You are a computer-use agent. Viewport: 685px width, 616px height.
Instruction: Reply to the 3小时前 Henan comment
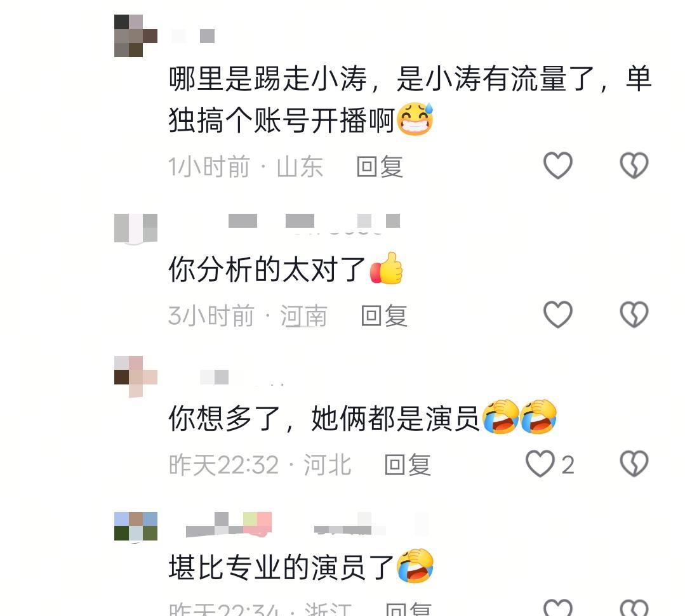385,315
